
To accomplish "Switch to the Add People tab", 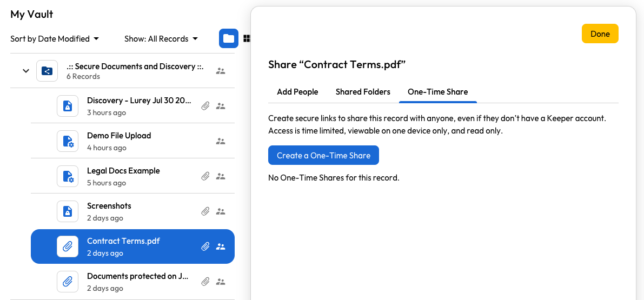I will (297, 92).
